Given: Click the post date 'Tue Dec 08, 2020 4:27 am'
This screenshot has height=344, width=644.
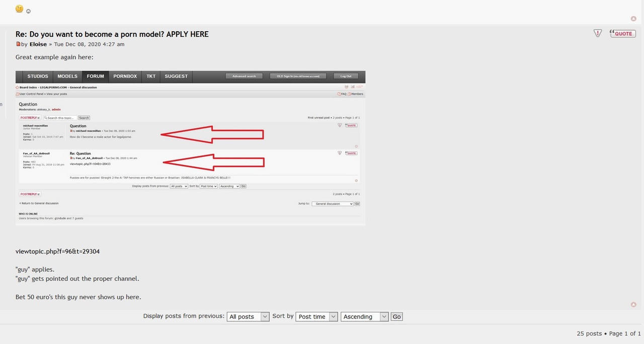Looking at the screenshot, I should [x=89, y=44].
